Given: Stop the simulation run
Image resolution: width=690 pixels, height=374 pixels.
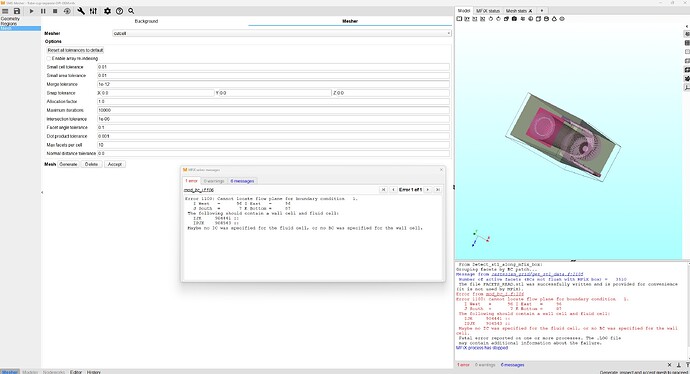Looking at the screenshot, I should pyautogui.click(x=55, y=11).
